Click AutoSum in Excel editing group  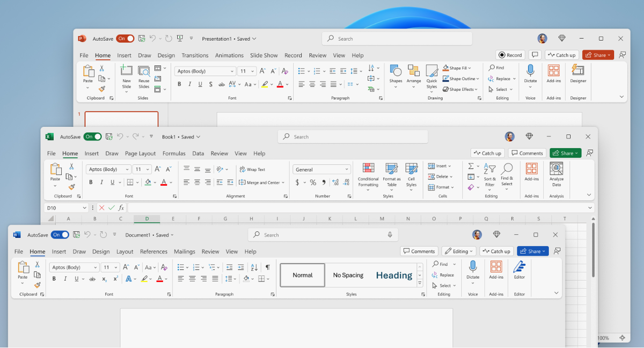coord(471,166)
